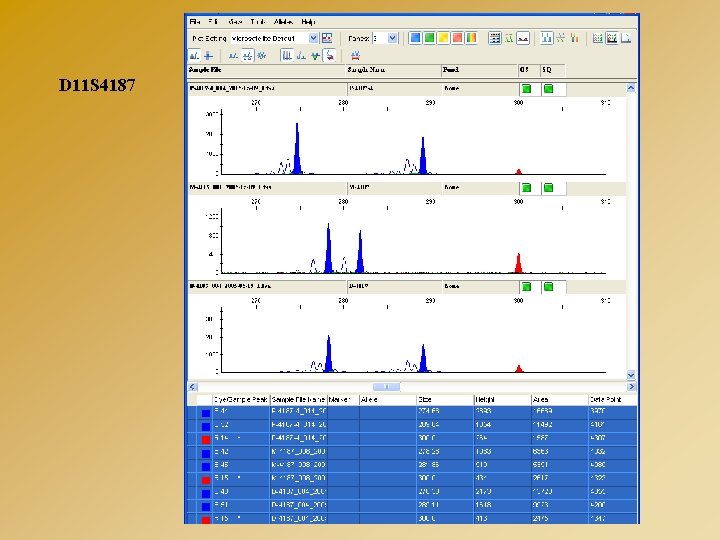Click the vertical scrollbar down arrow

631,375
